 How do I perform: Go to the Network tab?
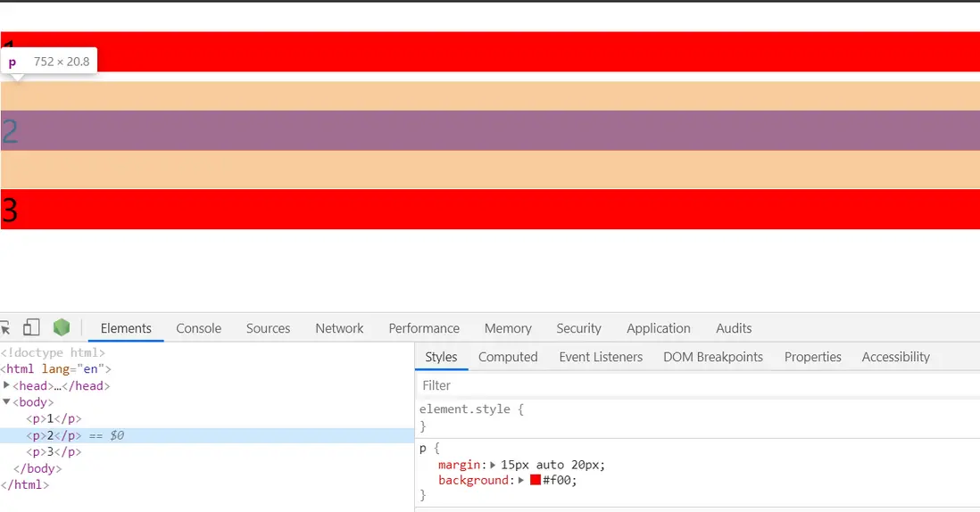[339, 328]
